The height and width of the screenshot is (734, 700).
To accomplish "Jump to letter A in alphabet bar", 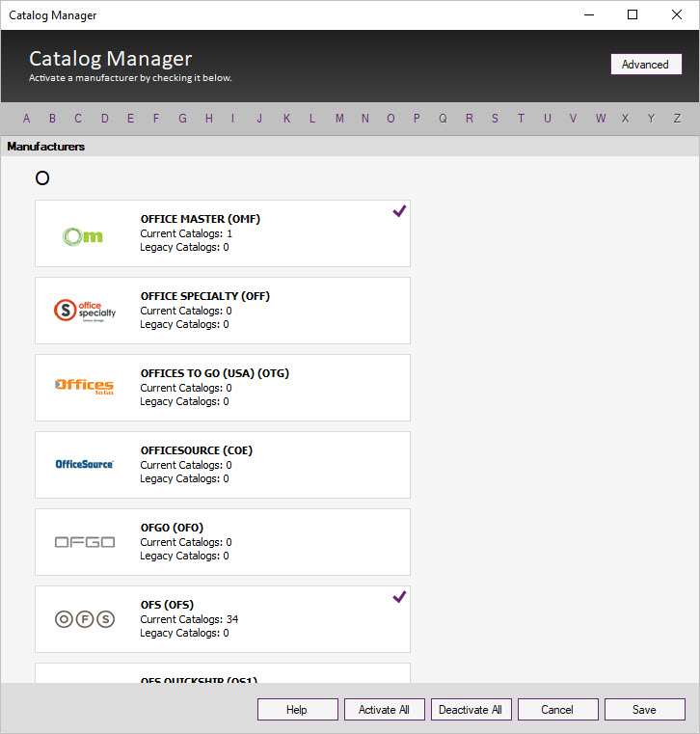I will click(x=26, y=119).
